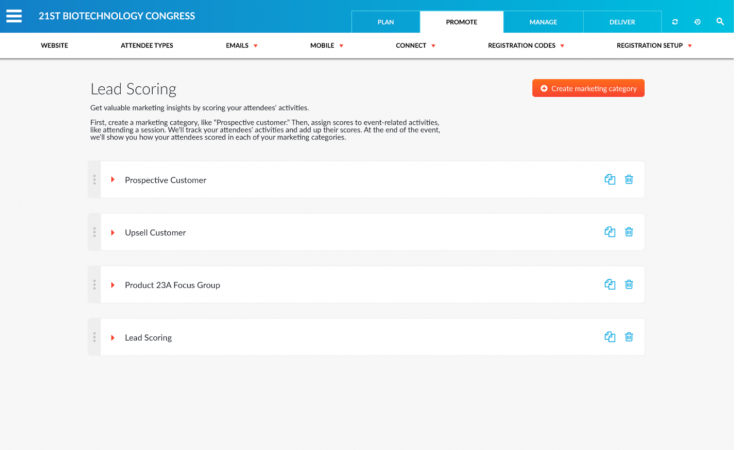Click the refresh icon in the header
Image resolution: width=737 pixels, height=450 pixels.
click(x=675, y=21)
